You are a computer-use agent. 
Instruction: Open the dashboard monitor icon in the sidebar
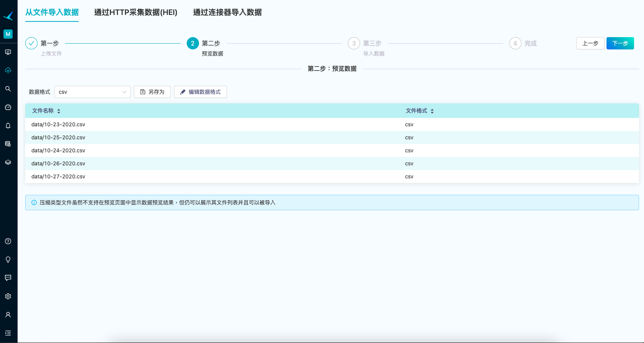click(8, 52)
